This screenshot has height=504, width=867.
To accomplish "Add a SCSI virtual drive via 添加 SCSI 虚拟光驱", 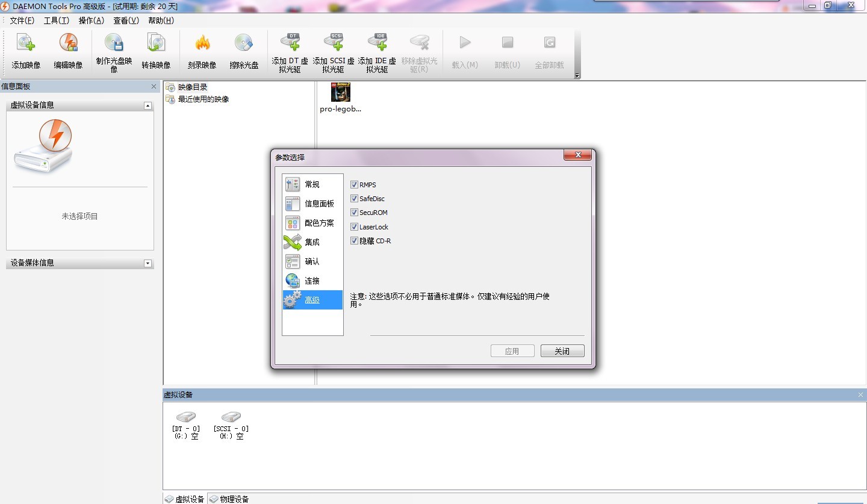I will pyautogui.click(x=334, y=43).
